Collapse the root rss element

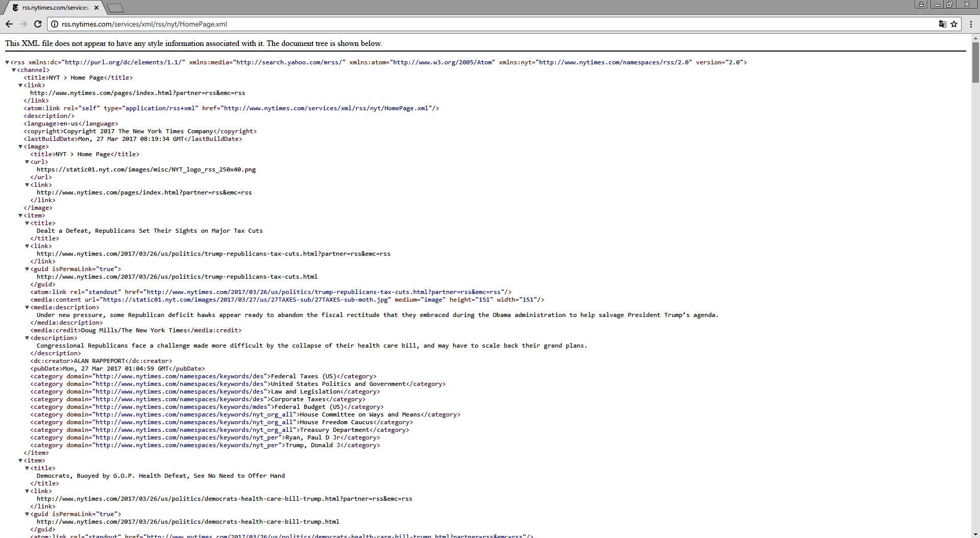click(x=7, y=62)
